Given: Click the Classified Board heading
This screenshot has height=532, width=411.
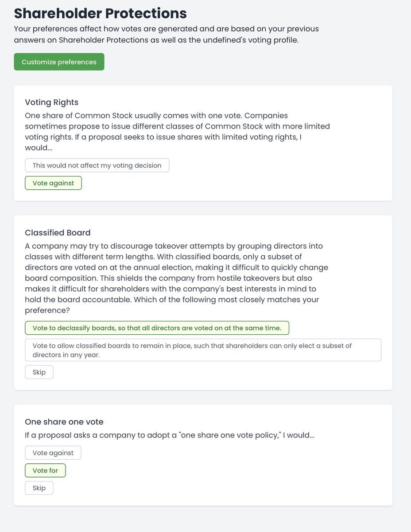Looking at the screenshot, I should pos(58,233).
